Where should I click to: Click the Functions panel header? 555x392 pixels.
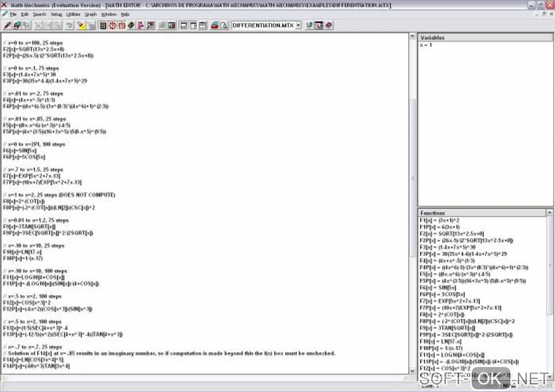[x=483, y=213]
